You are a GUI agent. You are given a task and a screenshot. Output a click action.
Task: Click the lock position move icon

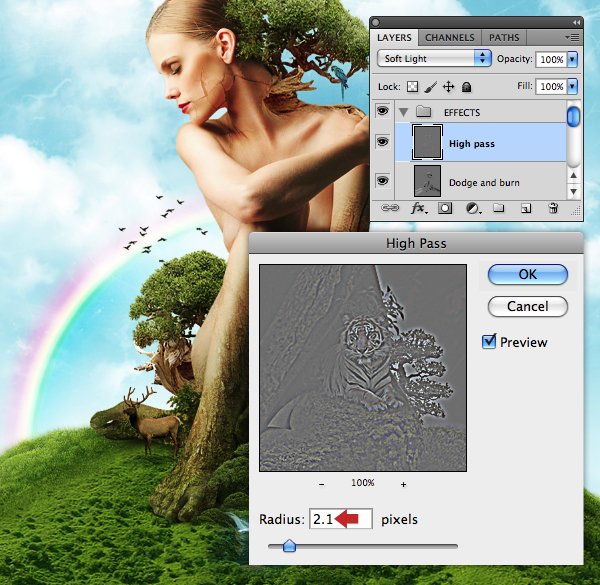click(448, 87)
